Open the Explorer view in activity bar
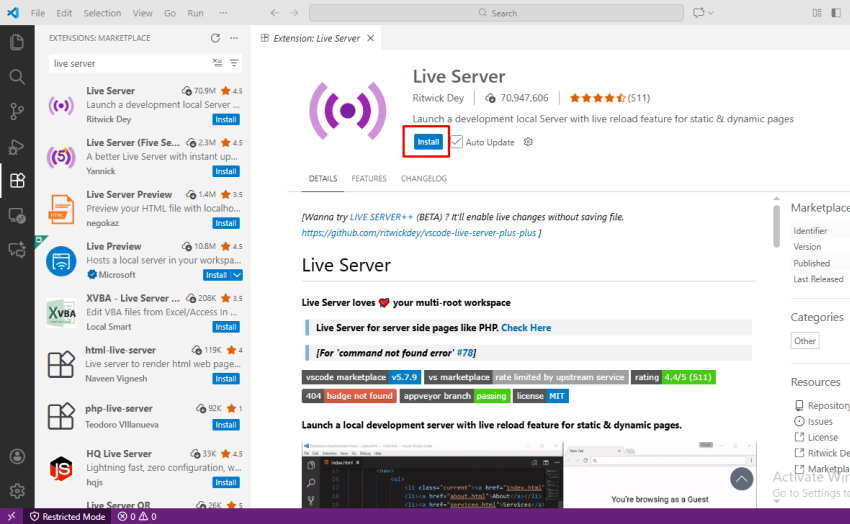 (x=17, y=42)
